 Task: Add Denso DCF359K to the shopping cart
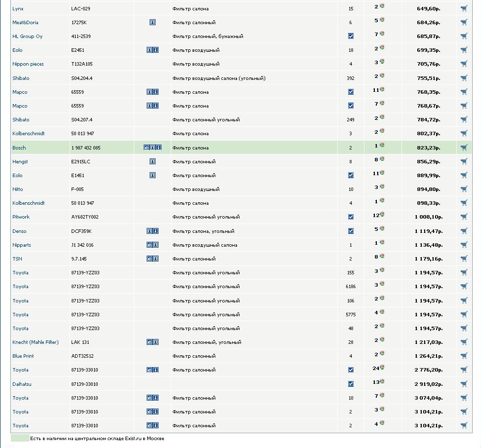click(x=464, y=231)
